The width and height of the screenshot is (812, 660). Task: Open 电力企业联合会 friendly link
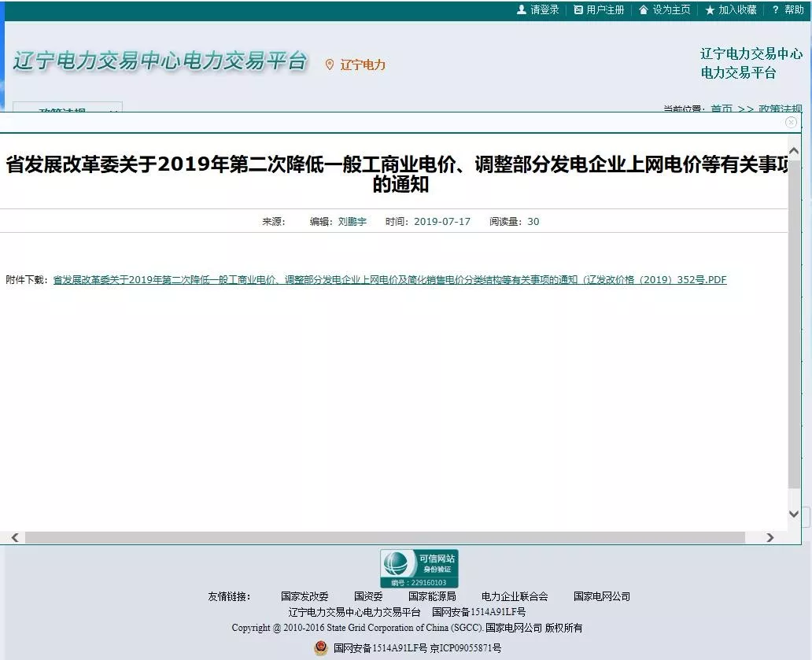515,596
